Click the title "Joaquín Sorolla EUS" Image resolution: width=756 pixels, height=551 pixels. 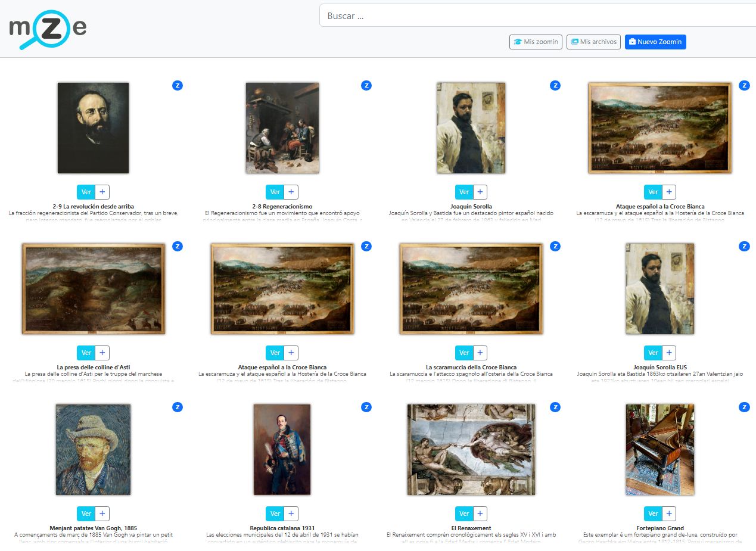pos(660,368)
